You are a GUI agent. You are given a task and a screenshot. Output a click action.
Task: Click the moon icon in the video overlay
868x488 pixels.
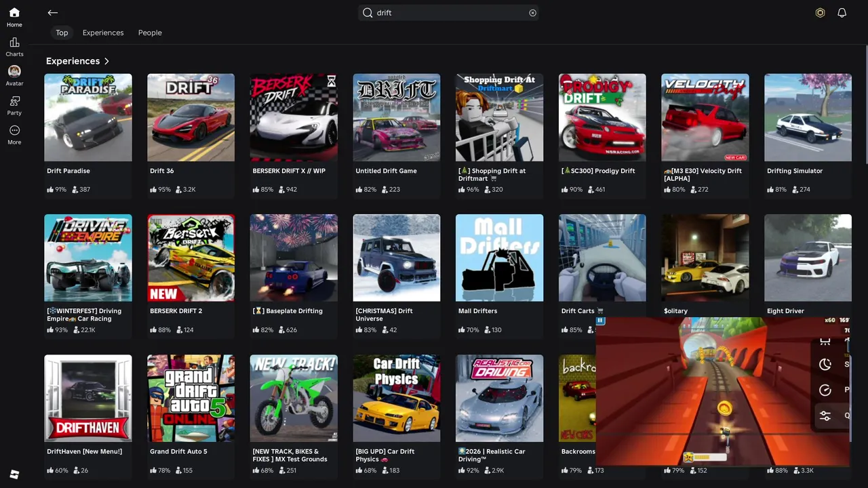coord(825,365)
